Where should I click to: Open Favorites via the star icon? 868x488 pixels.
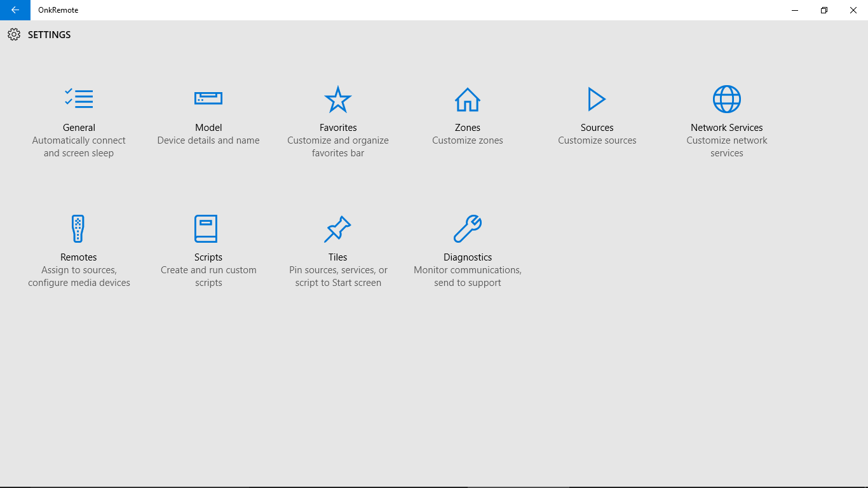pyautogui.click(x=338, y=98)
